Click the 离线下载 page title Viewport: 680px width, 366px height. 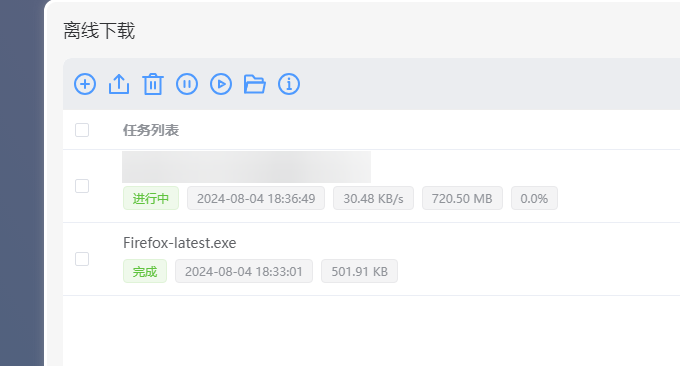click(x=99, y=31)
